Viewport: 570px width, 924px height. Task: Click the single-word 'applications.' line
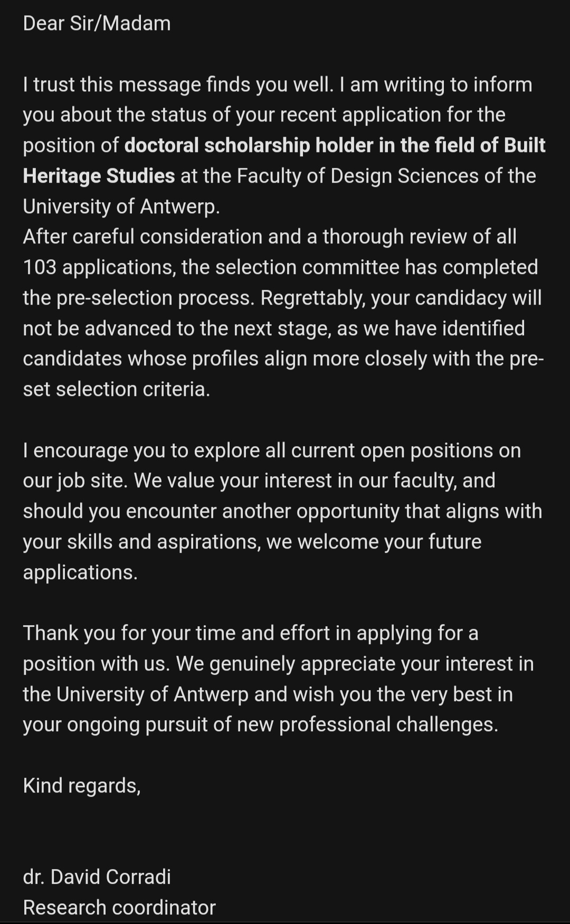pos(80,572)
